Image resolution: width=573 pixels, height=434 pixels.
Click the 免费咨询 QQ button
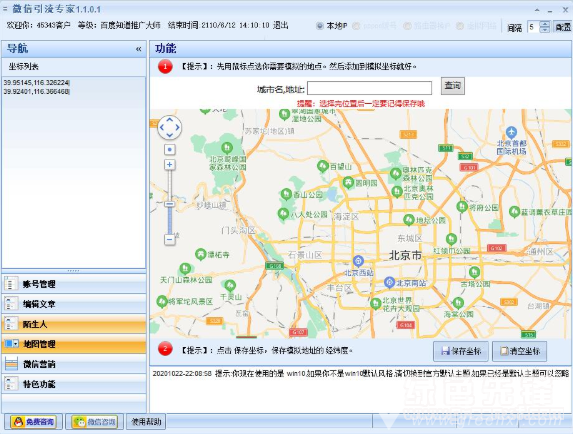pos(33,422)
